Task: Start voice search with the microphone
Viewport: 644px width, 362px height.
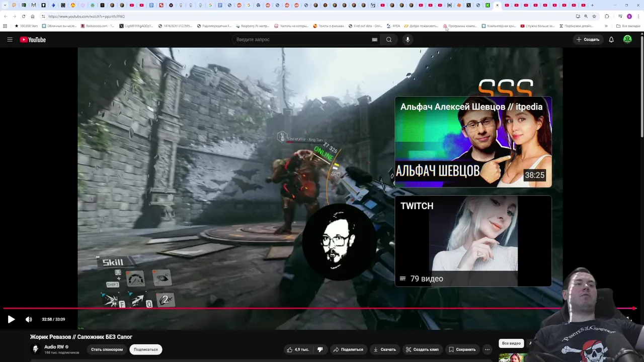Action: tap(408, 39)
